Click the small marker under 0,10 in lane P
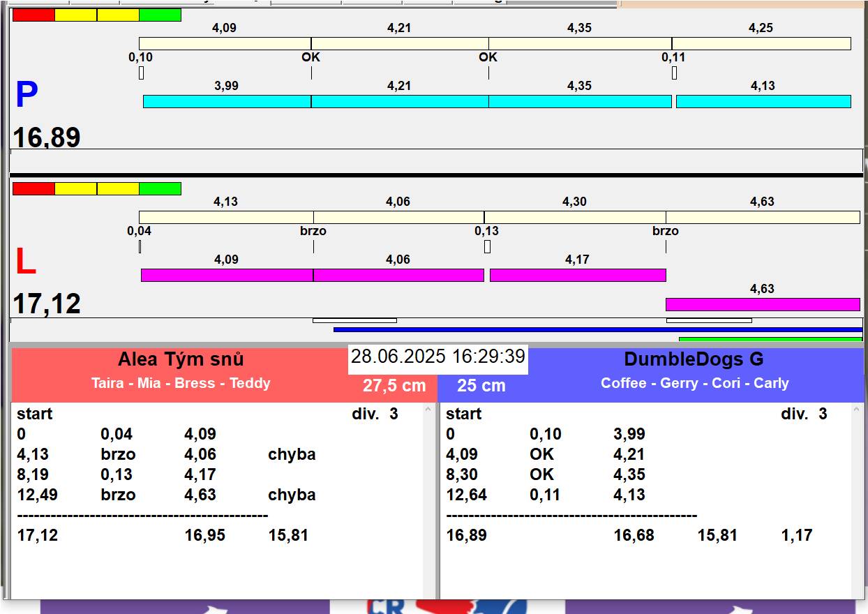 (x=141, y=73)
